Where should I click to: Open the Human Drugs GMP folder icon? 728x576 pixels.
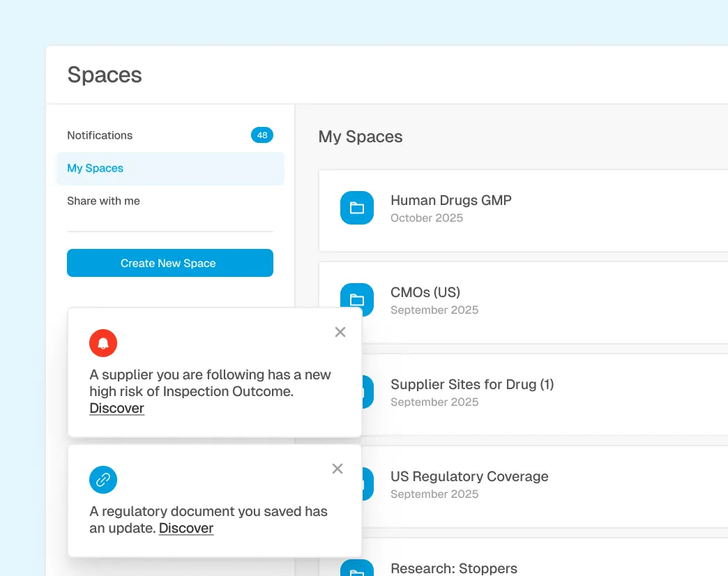click(356, 207)
